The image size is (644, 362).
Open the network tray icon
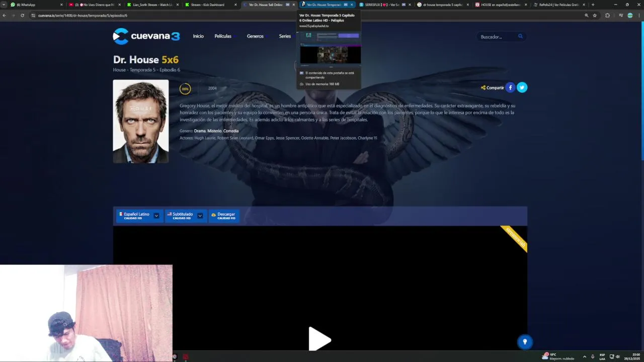coord(612,356)
